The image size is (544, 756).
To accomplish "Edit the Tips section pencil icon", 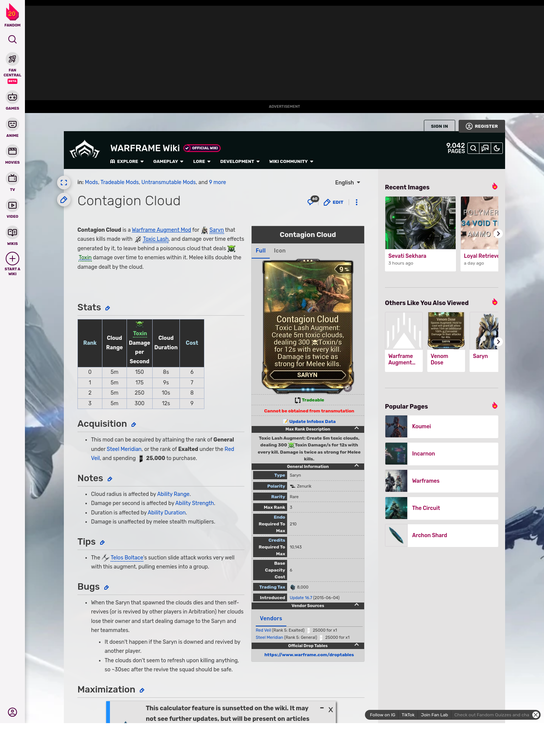I will pos(102,543).
